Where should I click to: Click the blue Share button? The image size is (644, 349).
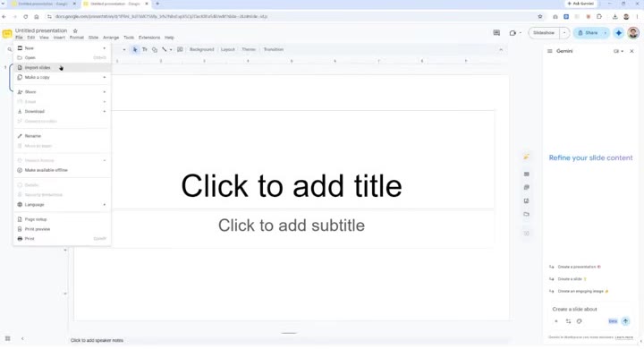(588, 33)
